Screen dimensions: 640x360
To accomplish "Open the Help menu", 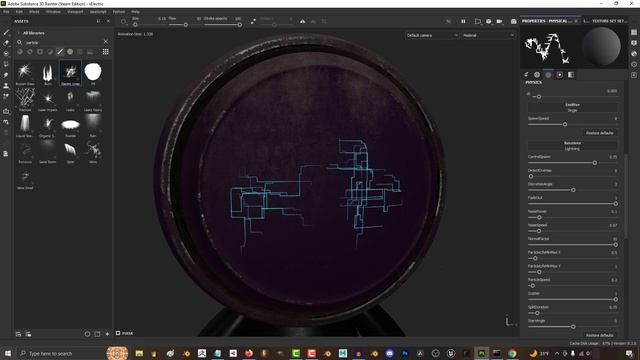I will [136, 12].
